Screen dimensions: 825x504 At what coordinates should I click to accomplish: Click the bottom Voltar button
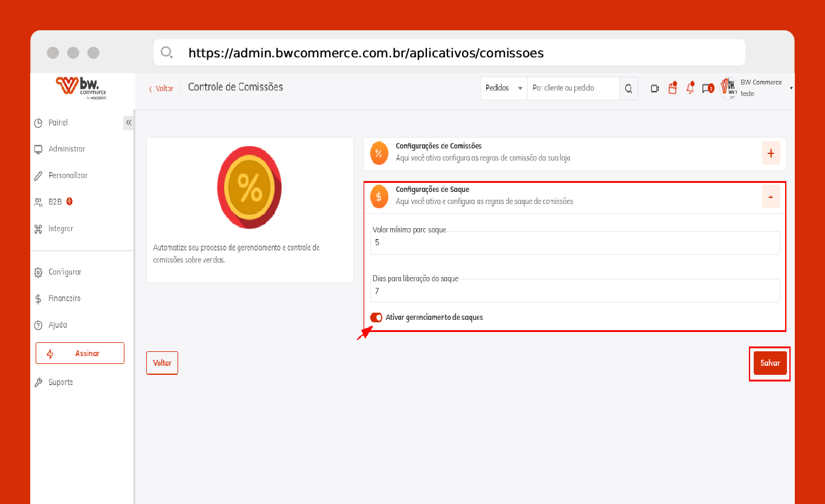(x=162, y=363)
